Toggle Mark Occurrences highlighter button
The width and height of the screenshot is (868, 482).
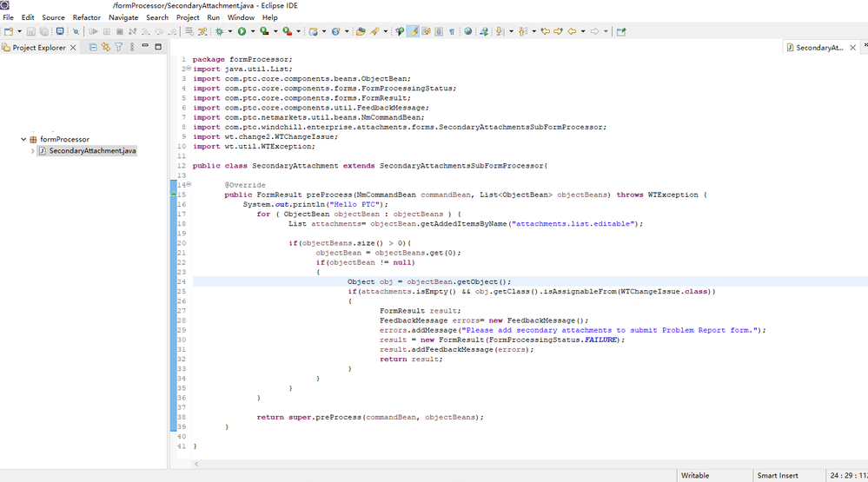click(x=413, y=31)
